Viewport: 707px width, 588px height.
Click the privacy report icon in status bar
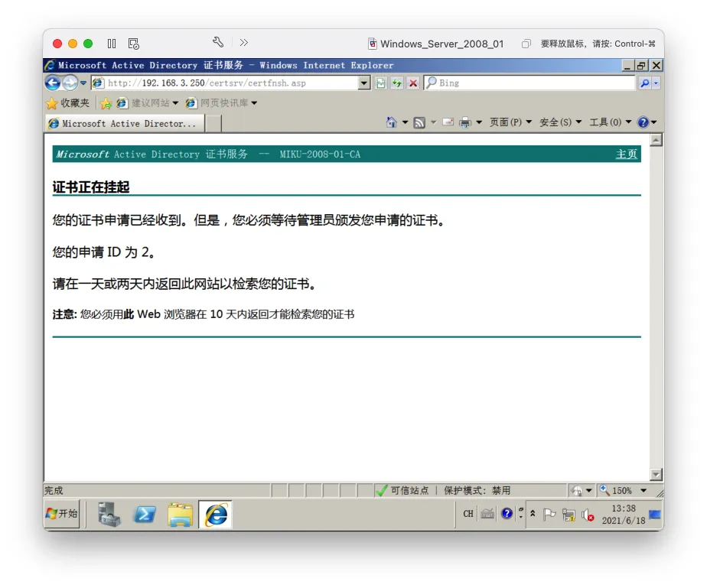coord(577,491)
